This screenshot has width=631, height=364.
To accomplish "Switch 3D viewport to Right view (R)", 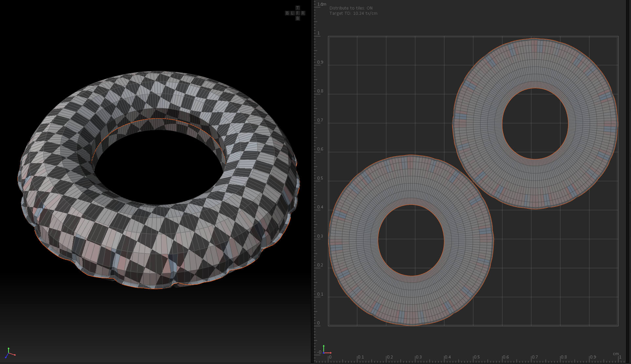I will (x=303, y=13).
